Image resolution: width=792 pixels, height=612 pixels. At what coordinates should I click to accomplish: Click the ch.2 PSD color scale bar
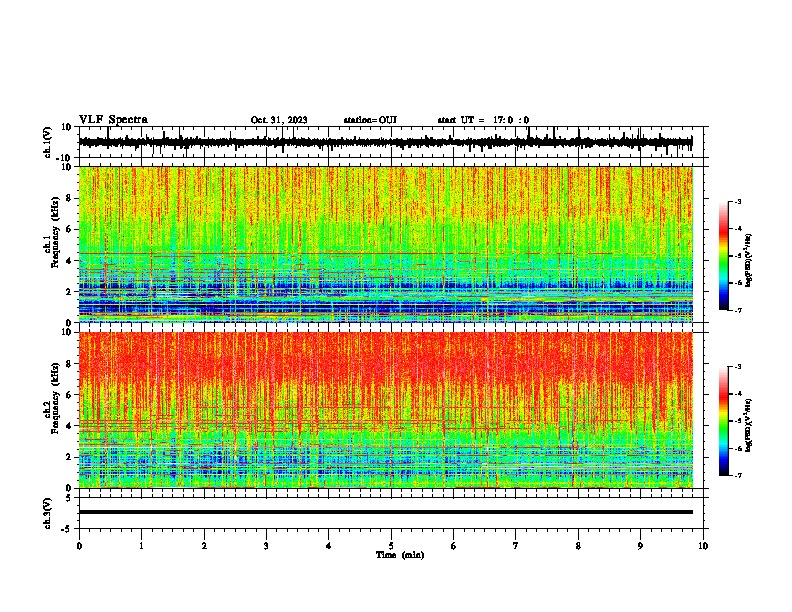point(724,421)
